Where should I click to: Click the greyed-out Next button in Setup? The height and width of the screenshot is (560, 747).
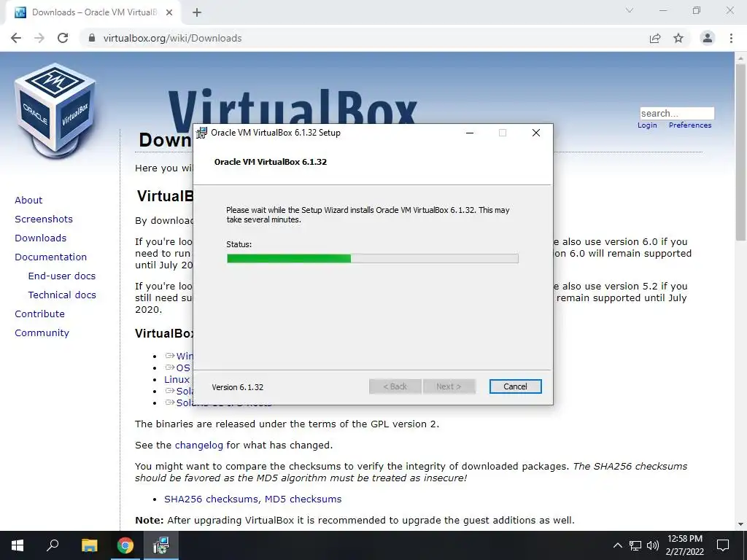(449, 386)
